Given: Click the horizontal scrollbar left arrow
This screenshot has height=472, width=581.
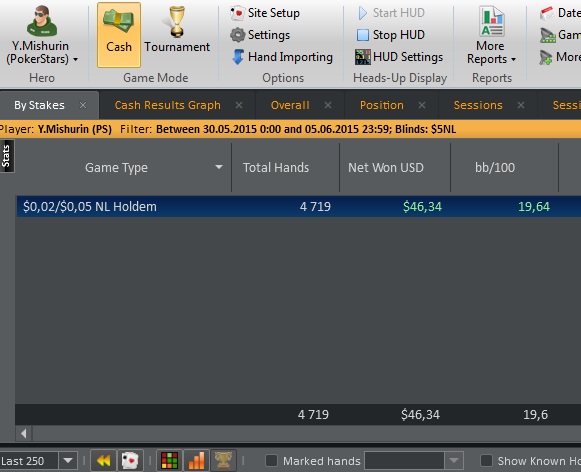Looking at the screenshot, I should [24, 433].
